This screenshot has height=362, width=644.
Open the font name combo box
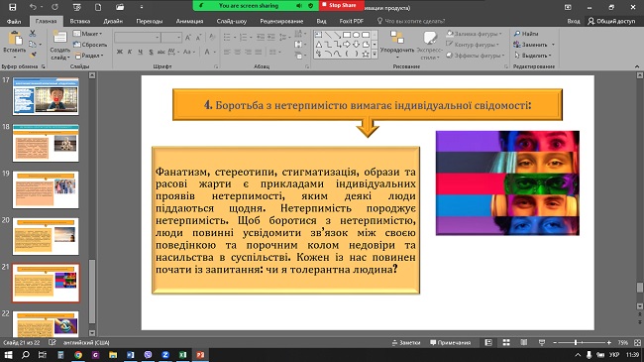pyautogui.click(x=137, y=38)
